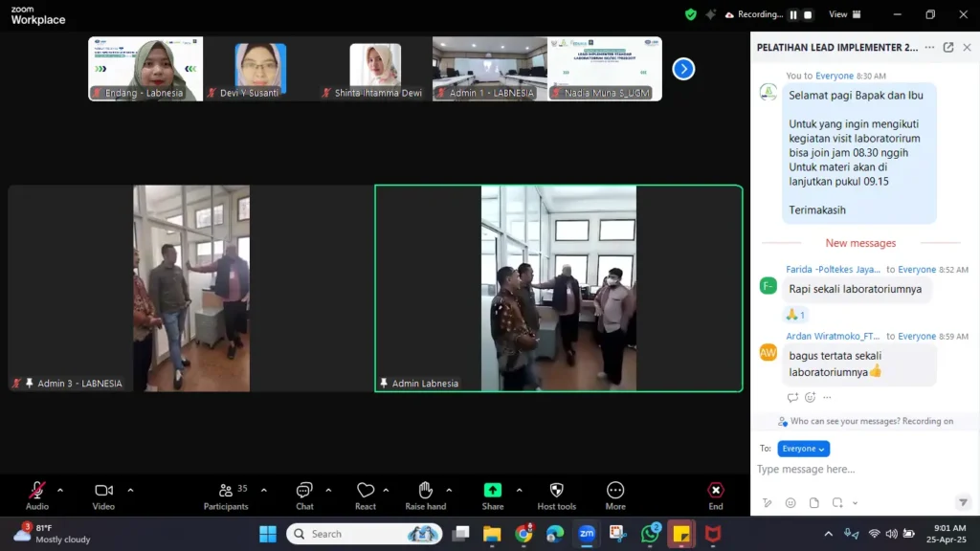Click the green Share screen icon
The height and width of the screenshot is (551, 980).
(x=493, y=491)
